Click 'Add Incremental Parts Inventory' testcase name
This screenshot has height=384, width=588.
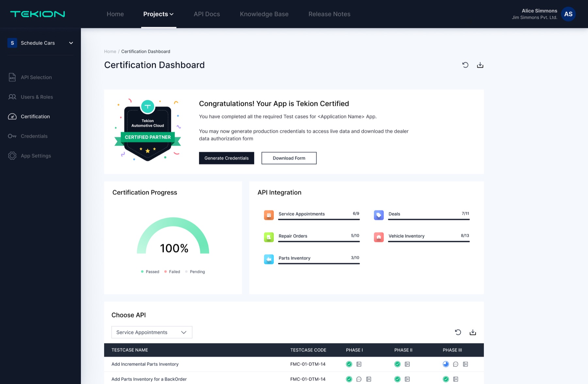[x=145, y=364]
